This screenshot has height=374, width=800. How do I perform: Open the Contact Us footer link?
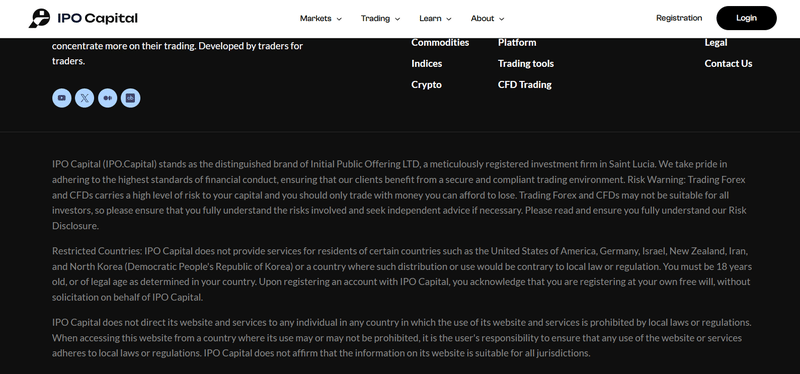[x=728, y=64]
